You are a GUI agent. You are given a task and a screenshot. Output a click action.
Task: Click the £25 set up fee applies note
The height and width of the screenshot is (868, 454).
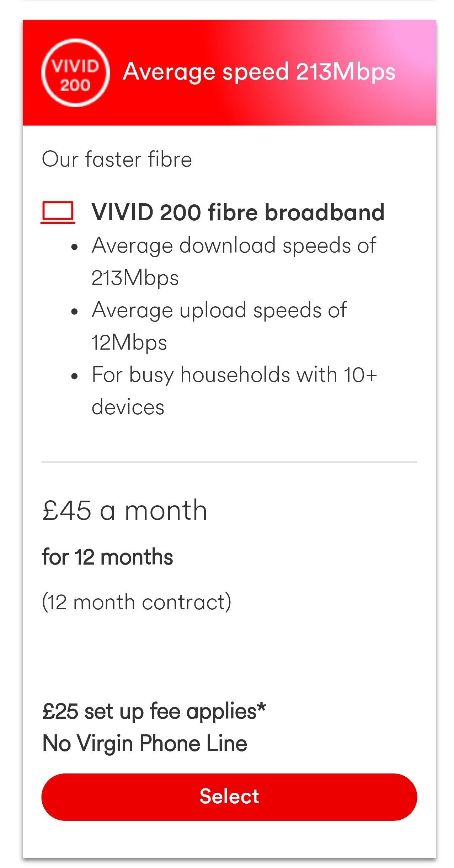[x=154, y=712]
